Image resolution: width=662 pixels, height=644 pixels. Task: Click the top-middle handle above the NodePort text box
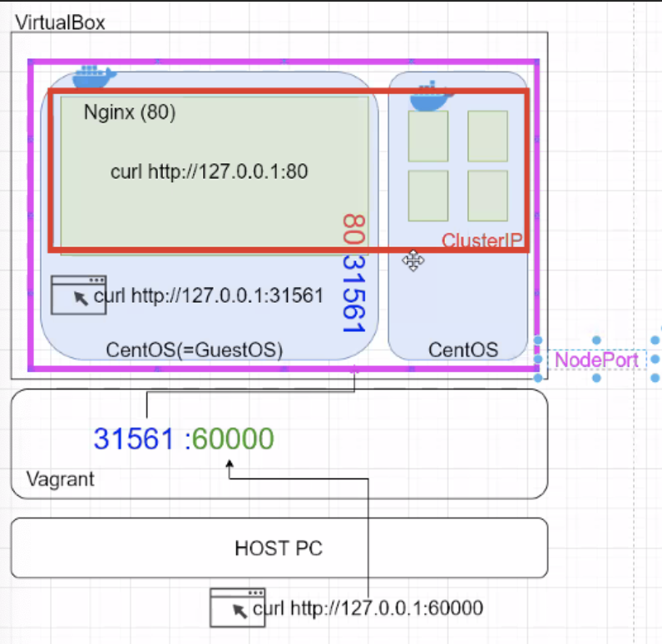(596, 340)
